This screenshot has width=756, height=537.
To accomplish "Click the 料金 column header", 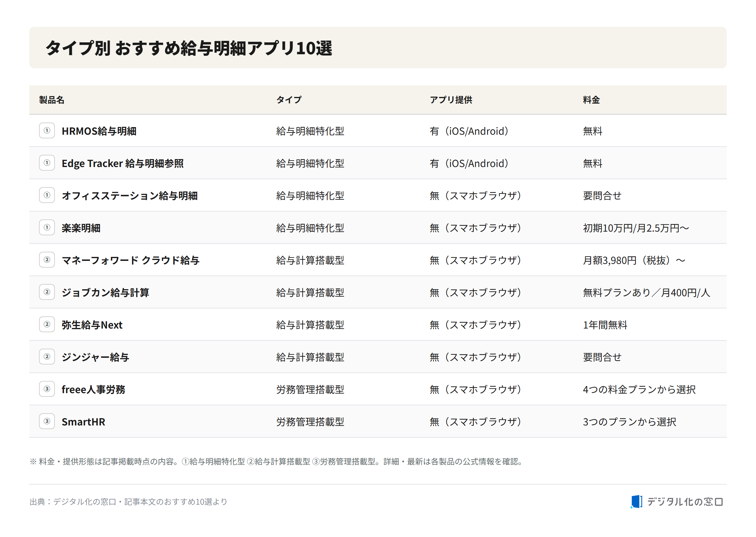I will point(592,100).
